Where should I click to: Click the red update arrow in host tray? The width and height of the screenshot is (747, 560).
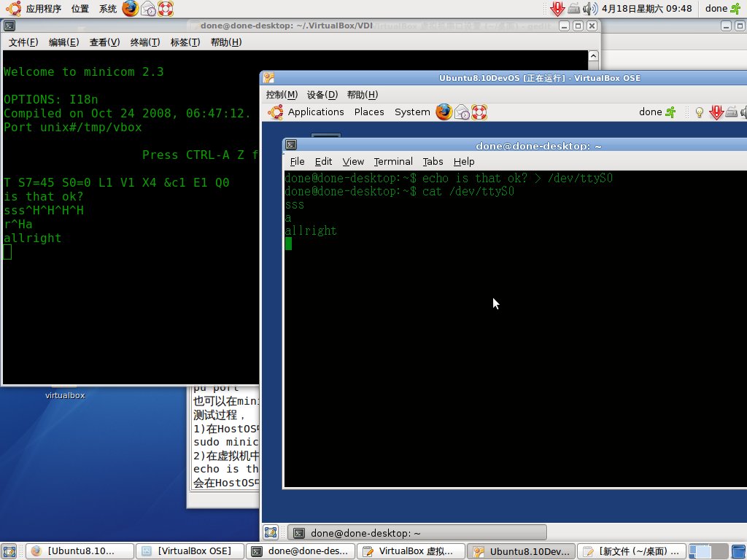point(557,9)
